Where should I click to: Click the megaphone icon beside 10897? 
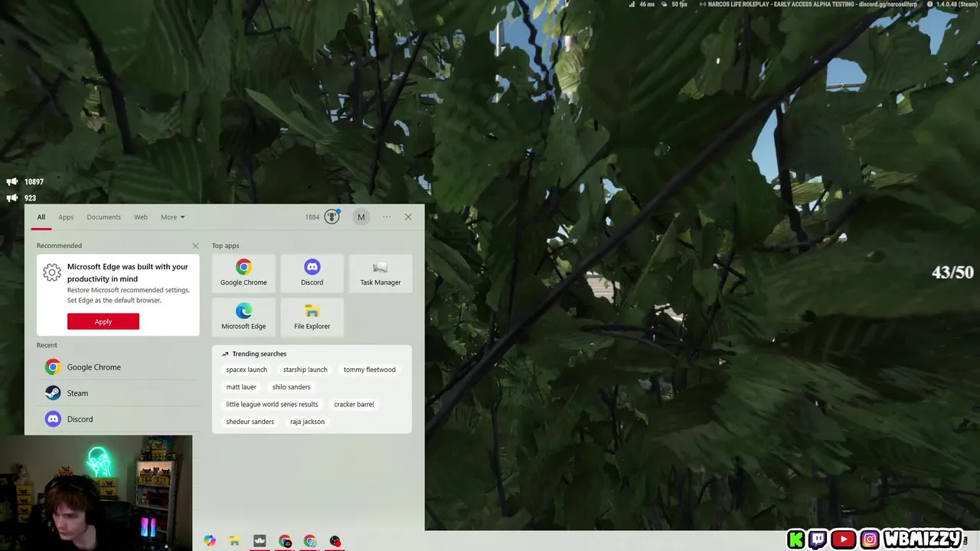click(12, 181)
